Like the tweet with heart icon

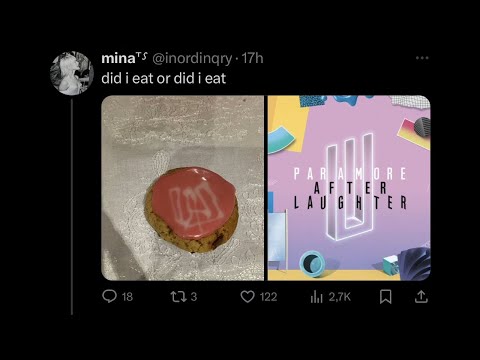pos(247,296)
